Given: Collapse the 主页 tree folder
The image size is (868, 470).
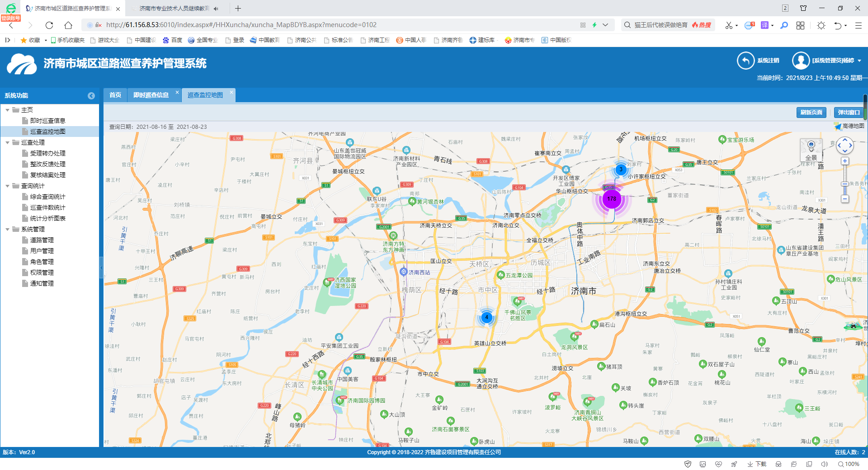Looking at the screenshot, I should click(8, 110).
